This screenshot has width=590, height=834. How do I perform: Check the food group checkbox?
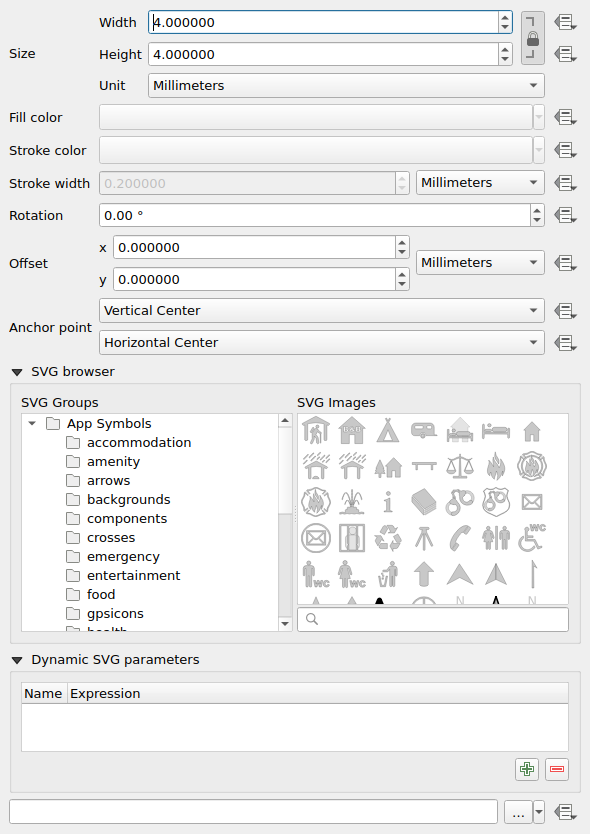(x=73, y=594)
